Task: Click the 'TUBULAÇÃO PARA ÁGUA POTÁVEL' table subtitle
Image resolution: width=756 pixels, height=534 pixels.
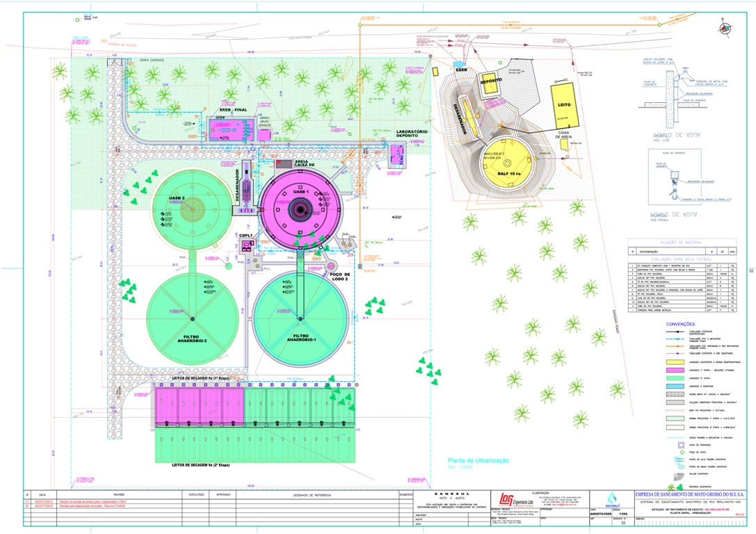Action: tap(682, 259)
